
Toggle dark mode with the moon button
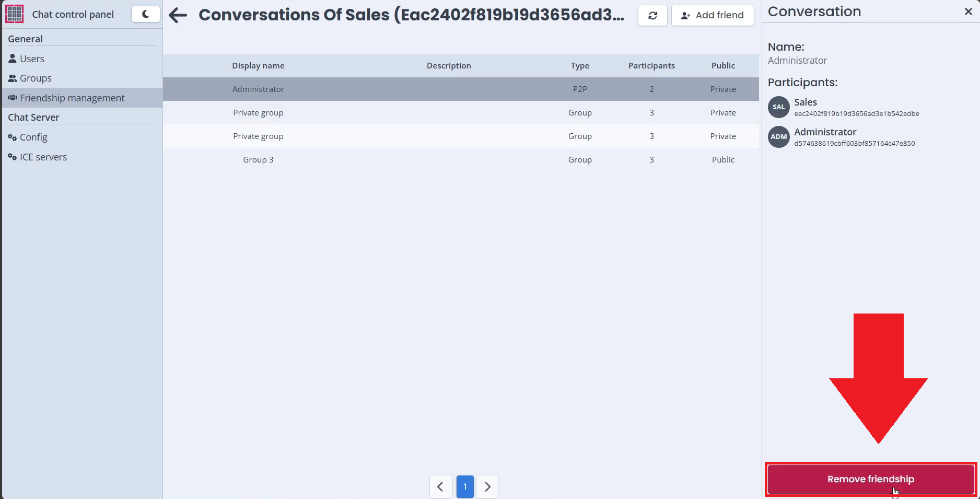coord(145,14)
